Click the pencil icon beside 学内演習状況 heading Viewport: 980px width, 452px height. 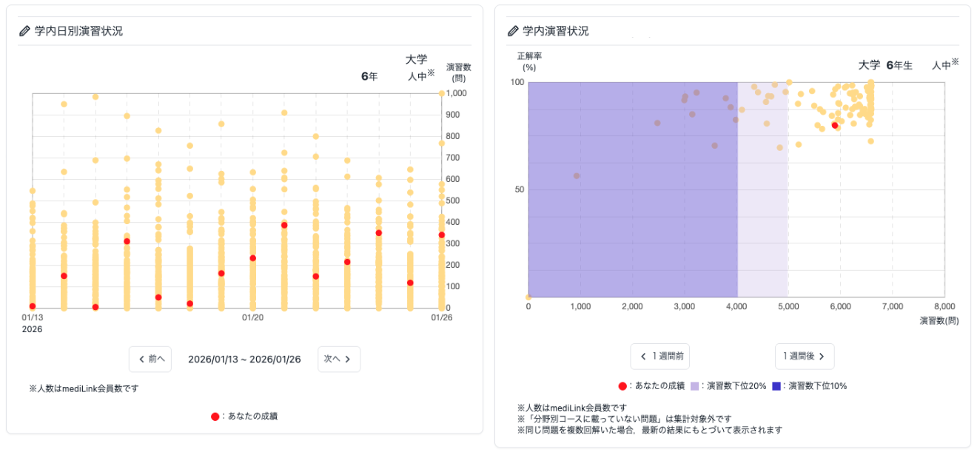coord(513,31)
